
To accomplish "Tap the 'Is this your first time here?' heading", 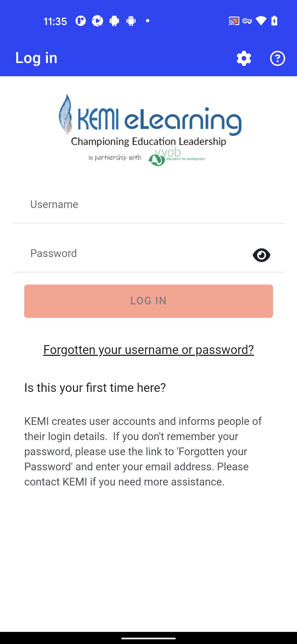I will (x=95, y=388).
